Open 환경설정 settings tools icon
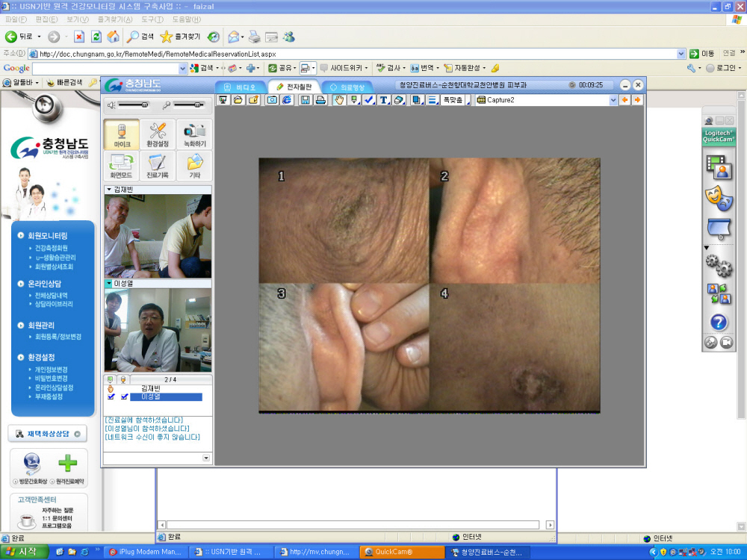This screenshot has height=560, width=747. (x=158, y=134)
